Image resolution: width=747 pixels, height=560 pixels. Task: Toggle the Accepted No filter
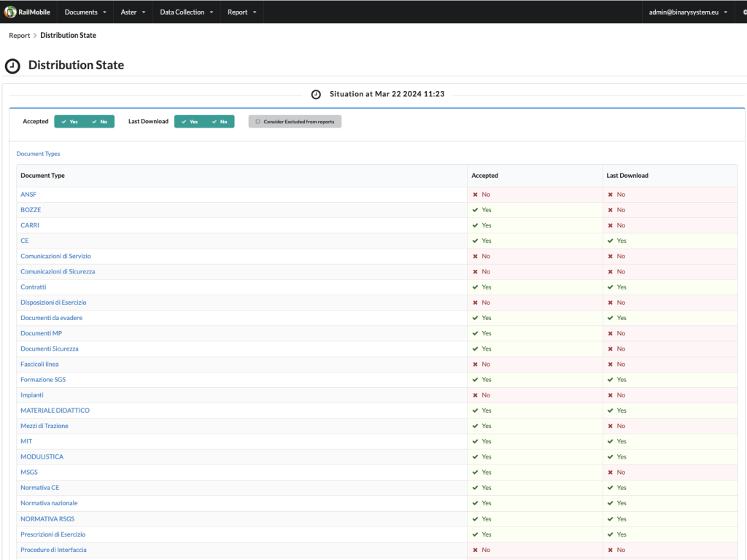pyautogui.click(x=99, y=122)
